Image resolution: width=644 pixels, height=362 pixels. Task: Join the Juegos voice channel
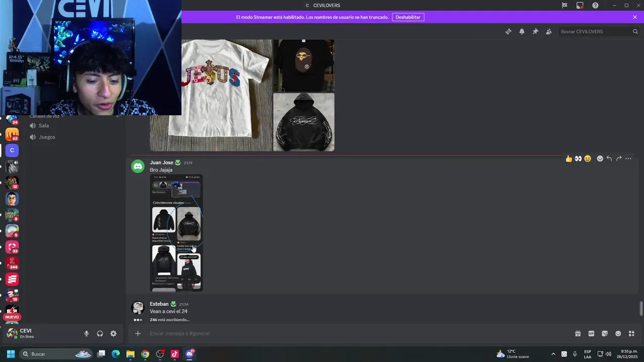point(47,137)
